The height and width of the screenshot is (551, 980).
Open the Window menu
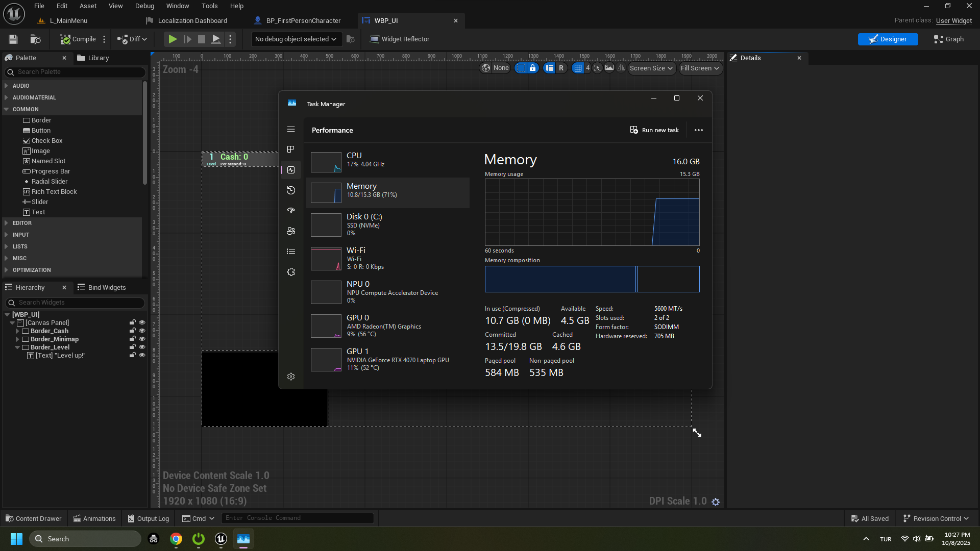pos(177,6)
